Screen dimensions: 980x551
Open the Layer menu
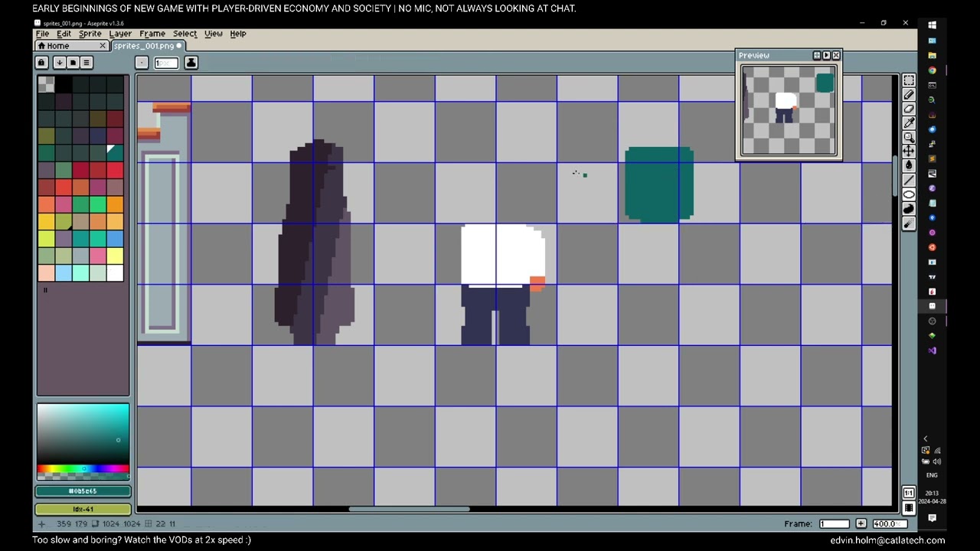pyautogui.click(x=120, y=34)
